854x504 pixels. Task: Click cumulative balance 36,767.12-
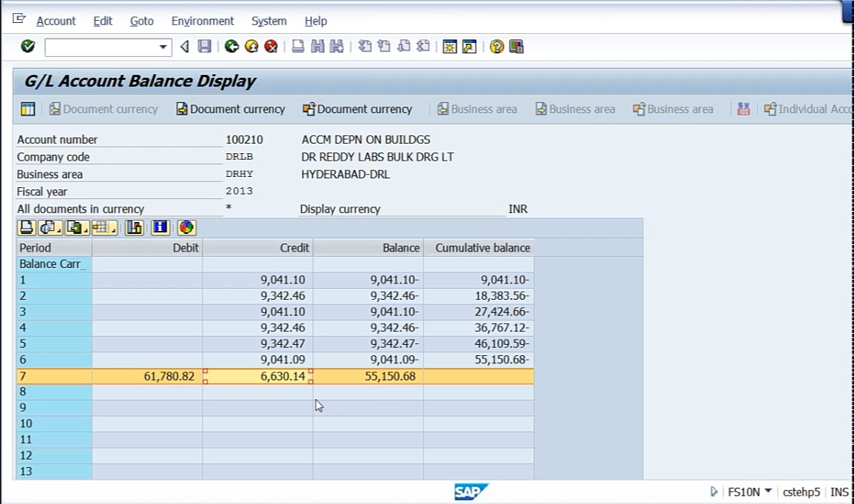502,328
